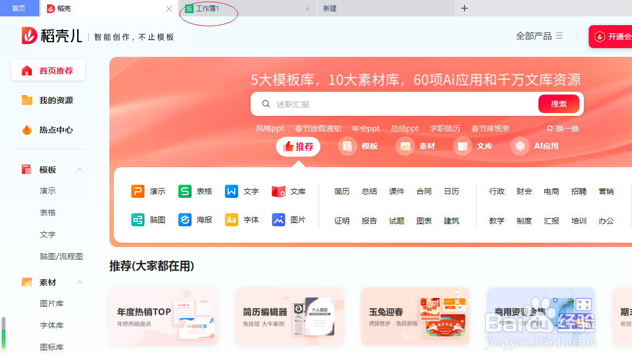This screenshot has width=632, height=364.
Task: Open 演示 under sidebar 模板
Action: pyautogui.click(x=48, y=191)
